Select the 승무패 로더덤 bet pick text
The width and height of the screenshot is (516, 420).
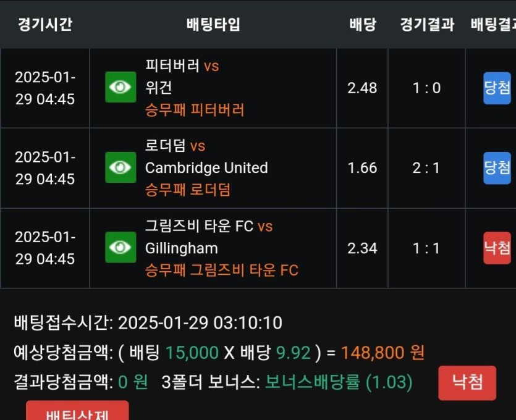188,190
